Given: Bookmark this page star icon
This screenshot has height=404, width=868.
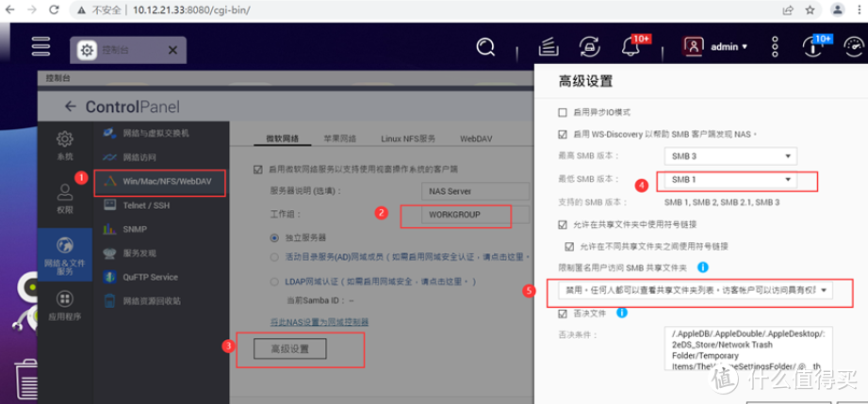Looking at the screenshot, I should point(810,10).
